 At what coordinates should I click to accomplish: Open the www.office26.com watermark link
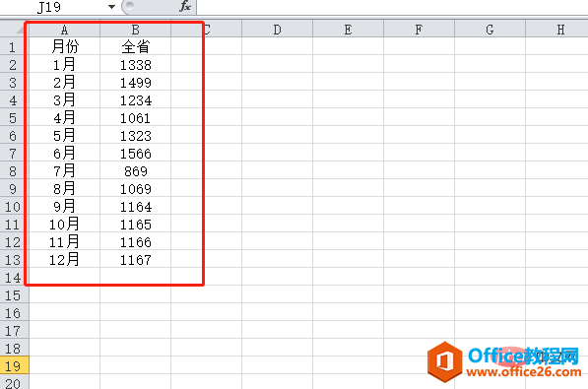point(524,371)
